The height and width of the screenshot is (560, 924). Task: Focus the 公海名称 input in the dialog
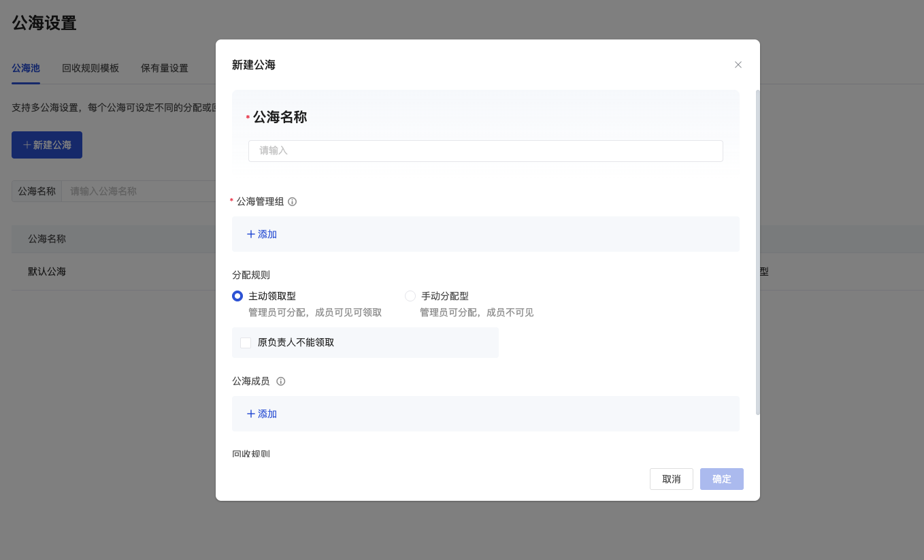[486, 151]
